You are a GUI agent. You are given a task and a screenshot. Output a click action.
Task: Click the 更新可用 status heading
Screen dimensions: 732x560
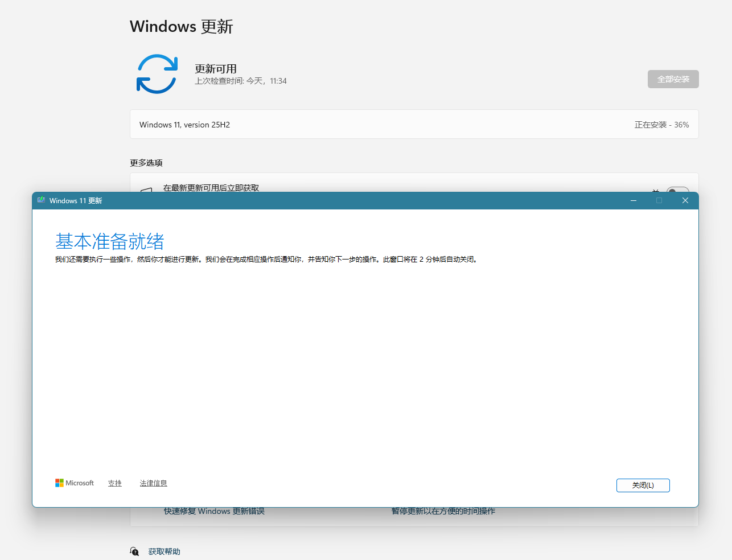pyautogui.click(x=216, y=69)
